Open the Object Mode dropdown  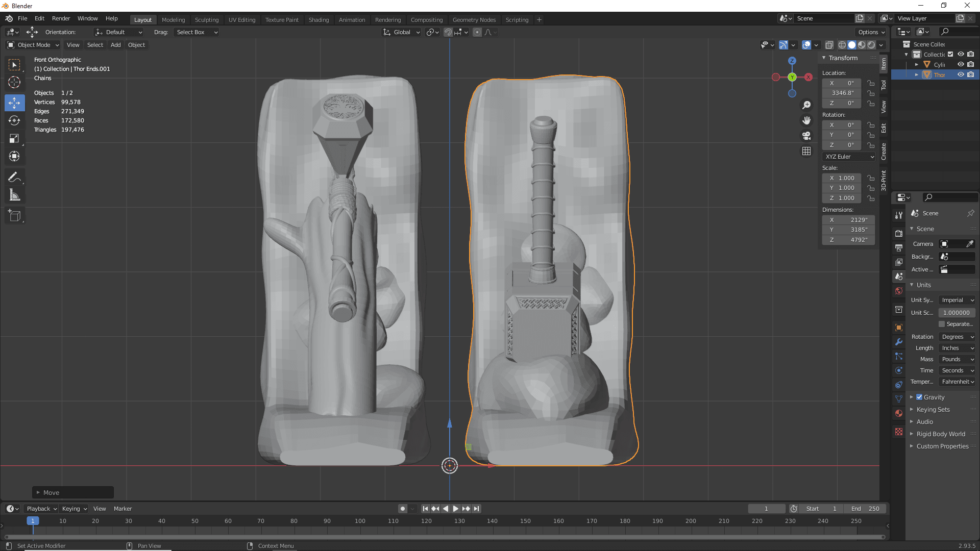click(x=33, y=45)
